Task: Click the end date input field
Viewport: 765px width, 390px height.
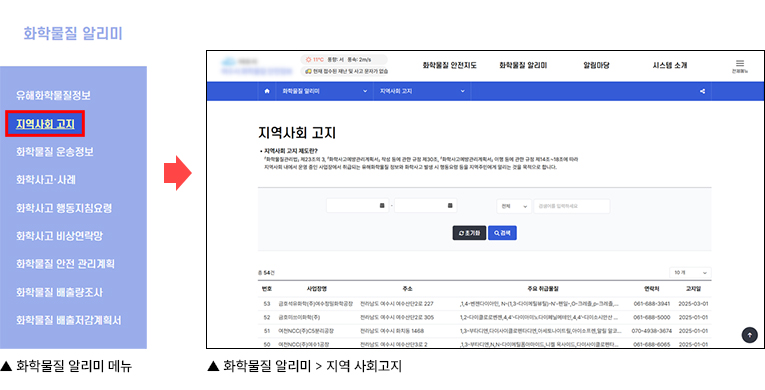Action: click(x=425, y=206)
